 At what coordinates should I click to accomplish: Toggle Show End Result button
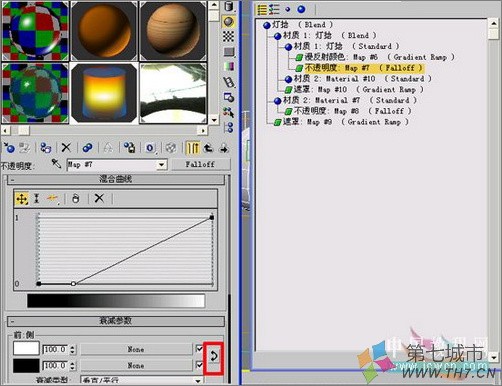pos(193,148)
